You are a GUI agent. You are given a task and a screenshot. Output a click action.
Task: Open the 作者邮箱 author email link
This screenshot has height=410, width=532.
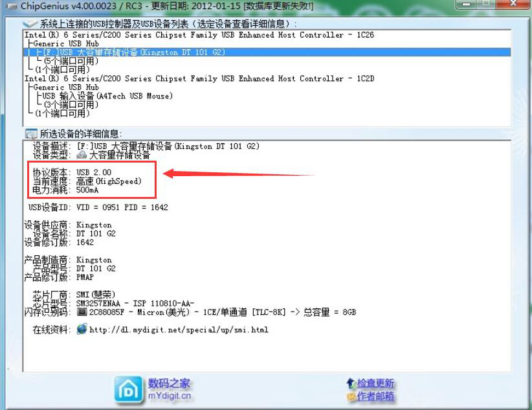[375, 396]
